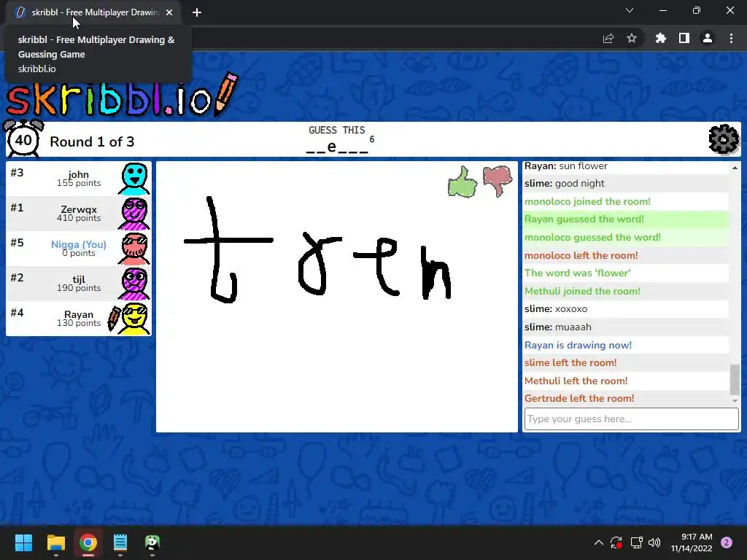Click tijl's purple avatar

tap(134, 284)
